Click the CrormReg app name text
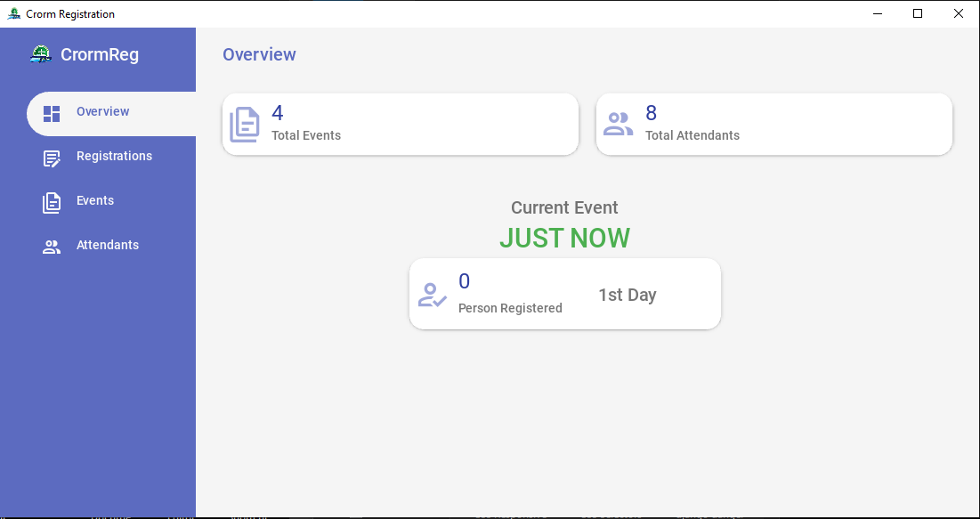This screenshot has height=519, width=980. [x=100, y=55]
